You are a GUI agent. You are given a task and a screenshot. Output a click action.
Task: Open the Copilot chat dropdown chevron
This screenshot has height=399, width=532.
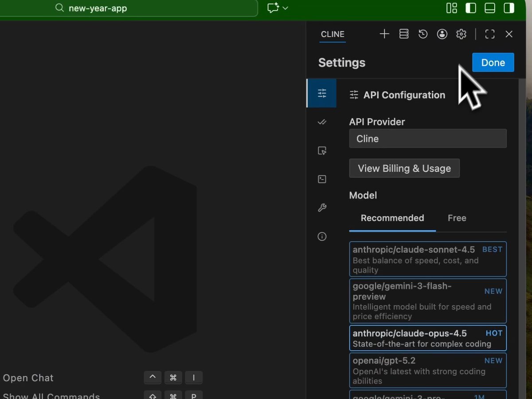(x=285, y=8)
